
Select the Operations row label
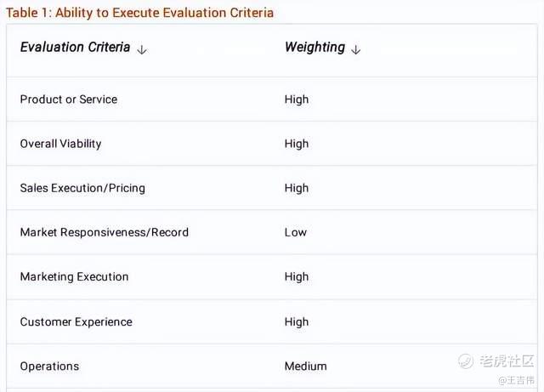click(49, 366)
